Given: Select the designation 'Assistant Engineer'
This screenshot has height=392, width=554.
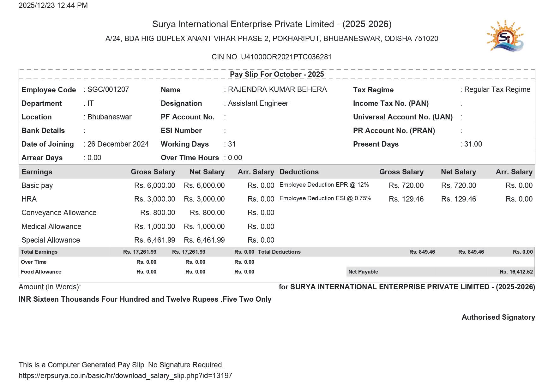Looking at the screenshot, I should (x=258, y=103).
